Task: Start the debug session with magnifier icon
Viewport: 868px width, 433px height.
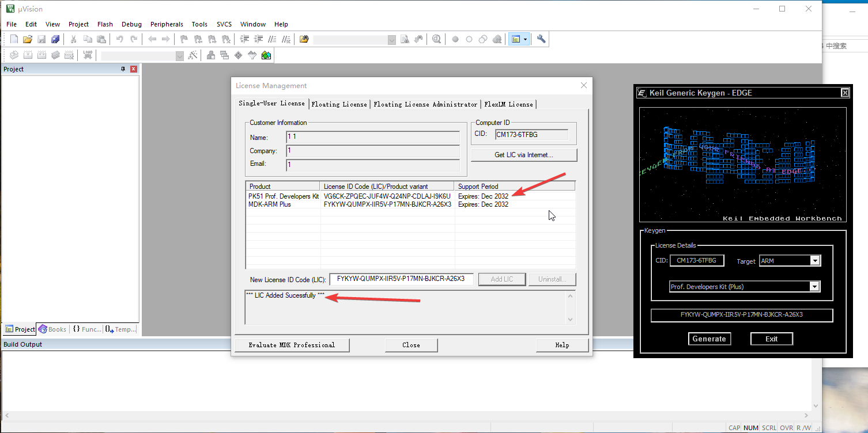Action: (437, 39)
